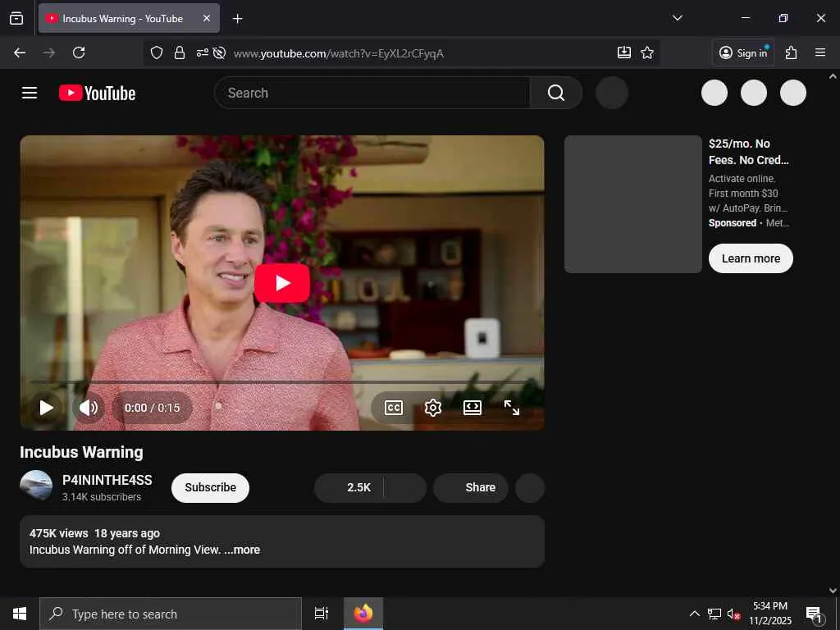Click the 475K views text
This screenshot has height=630, width=840.
[x=58, y=533]
